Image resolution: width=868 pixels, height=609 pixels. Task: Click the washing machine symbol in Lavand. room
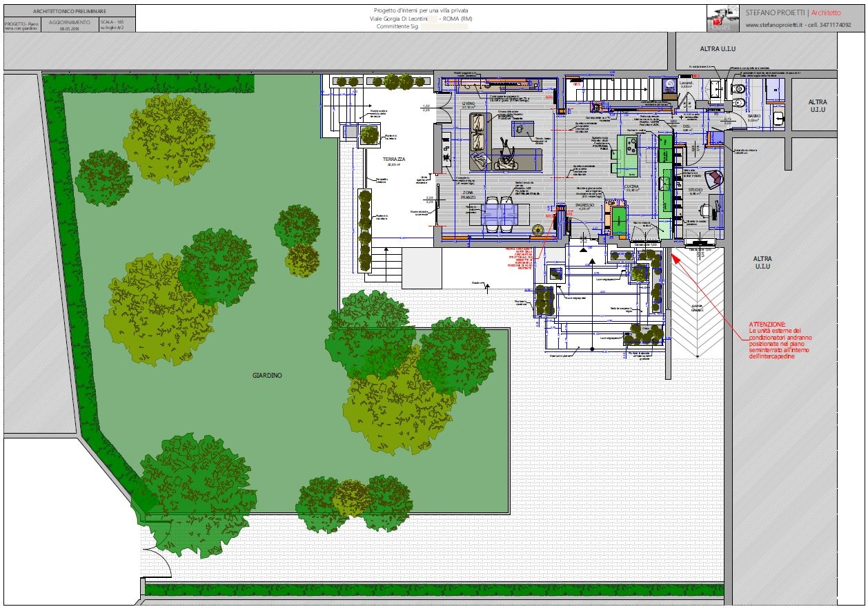[x=668, y=86]
